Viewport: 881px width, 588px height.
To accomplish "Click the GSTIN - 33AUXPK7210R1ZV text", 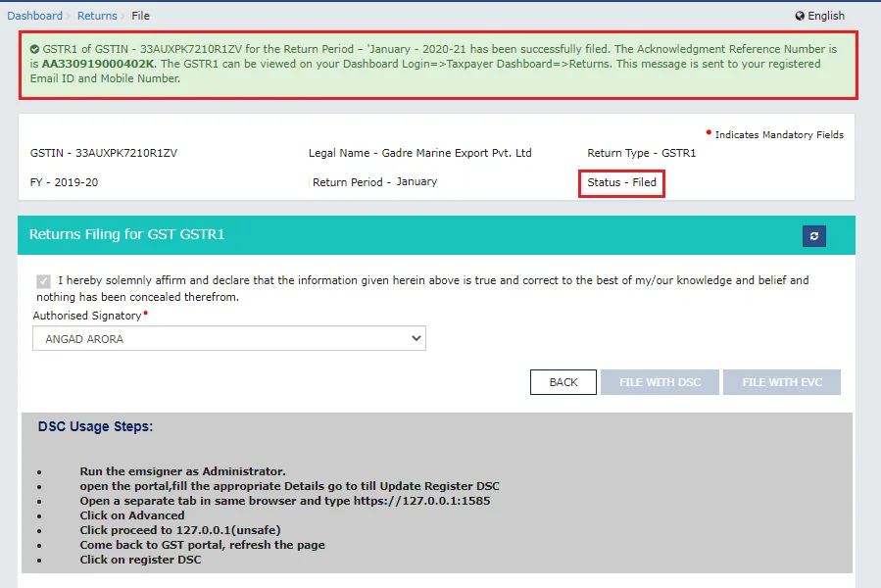I will coord(104,153).
